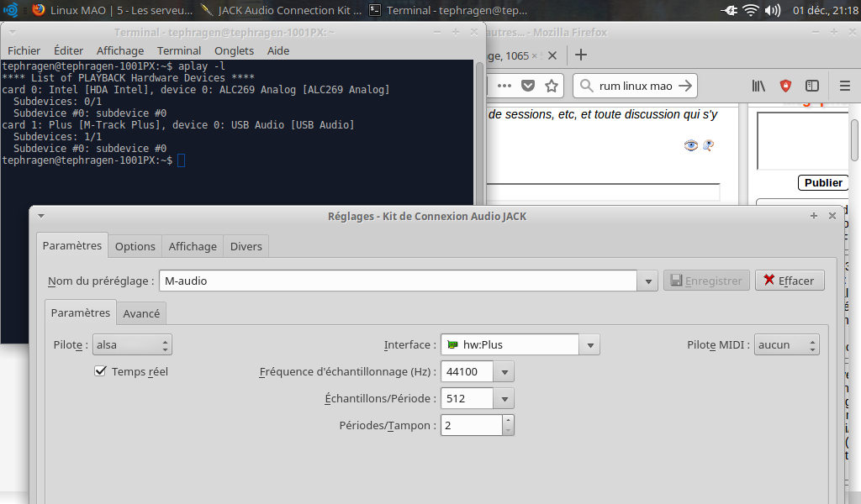The height and width of the screenshot is (504, 861).
Task: Expand the sample rate dropdown arrow
Action: pos(504,372)
